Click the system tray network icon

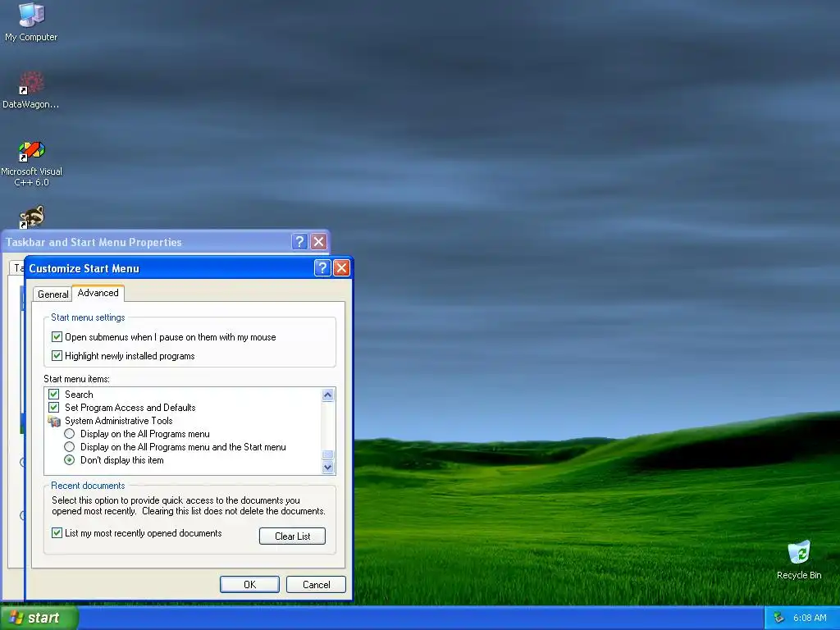click(x=779, y=618)
